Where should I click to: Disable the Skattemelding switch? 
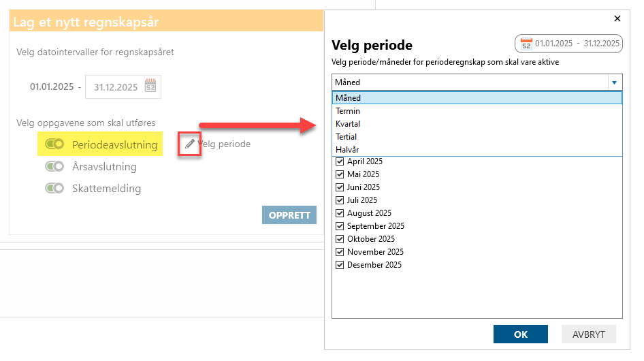tap(54, 188)
